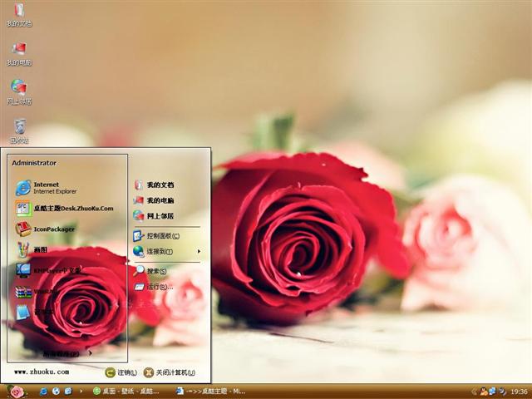The image size is (532, 399).
Task: Launch IconPackager from Start menu
Action: [x=45, y=229]
